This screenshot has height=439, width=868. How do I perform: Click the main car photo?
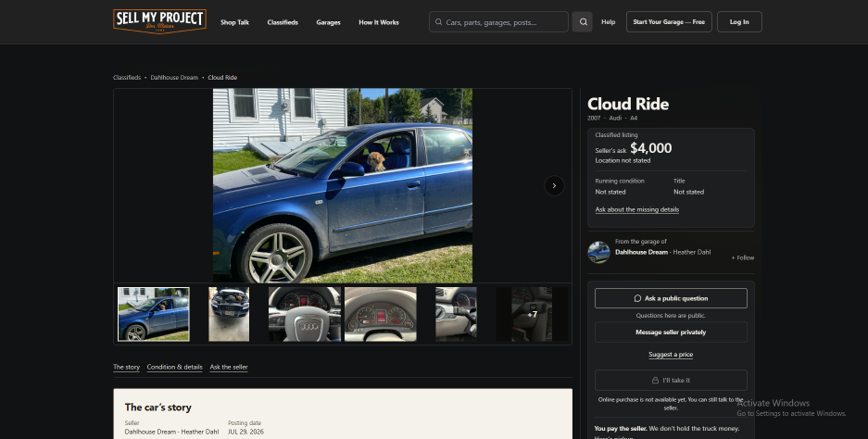pyautogui.click(x=343, y=185)
